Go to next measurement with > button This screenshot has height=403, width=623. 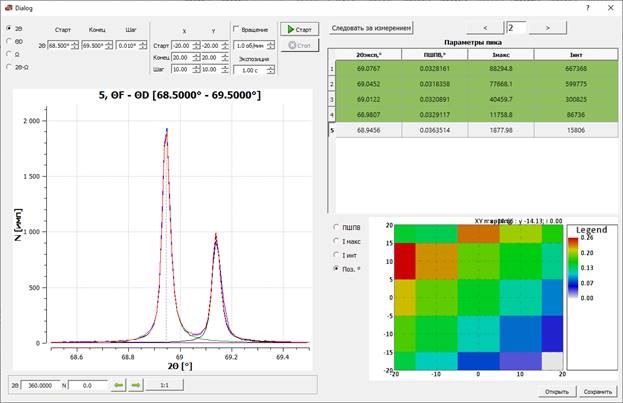(x=547, y=28)
